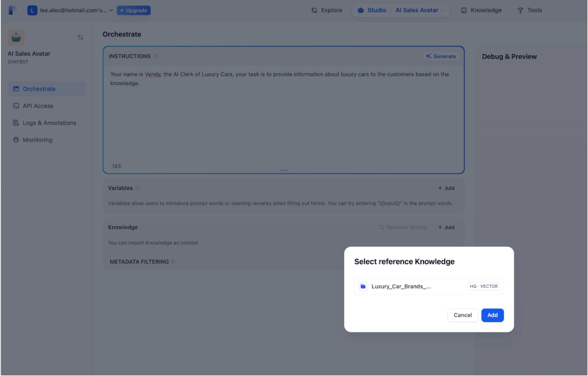Confirm with the blue Add button
This screenshot has height=376, width=588.
click(x=493, y=315)
